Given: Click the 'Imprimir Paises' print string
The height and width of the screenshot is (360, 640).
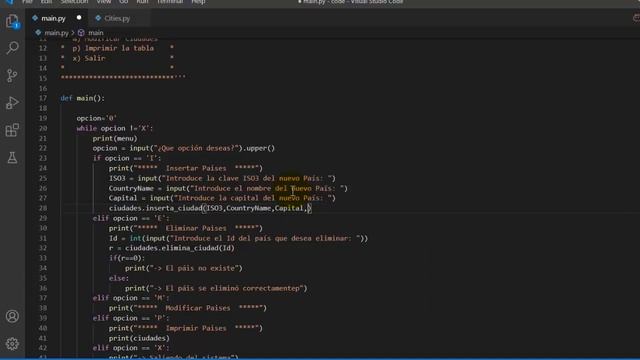Looking at the screenshot, I should click(196, 328).
